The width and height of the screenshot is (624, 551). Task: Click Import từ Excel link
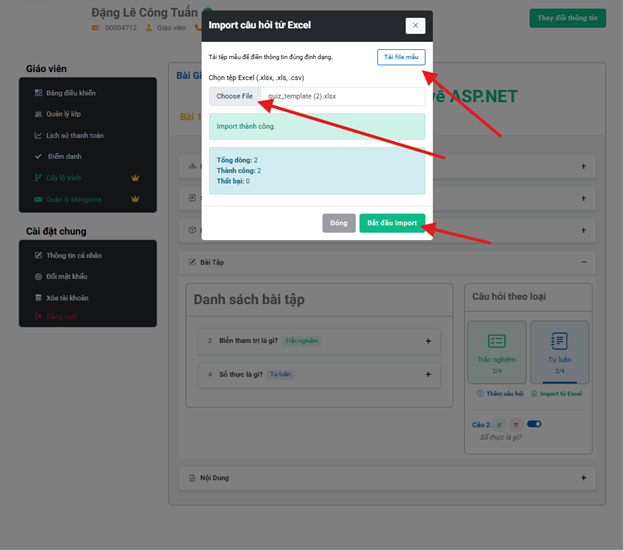click(556, 393)
